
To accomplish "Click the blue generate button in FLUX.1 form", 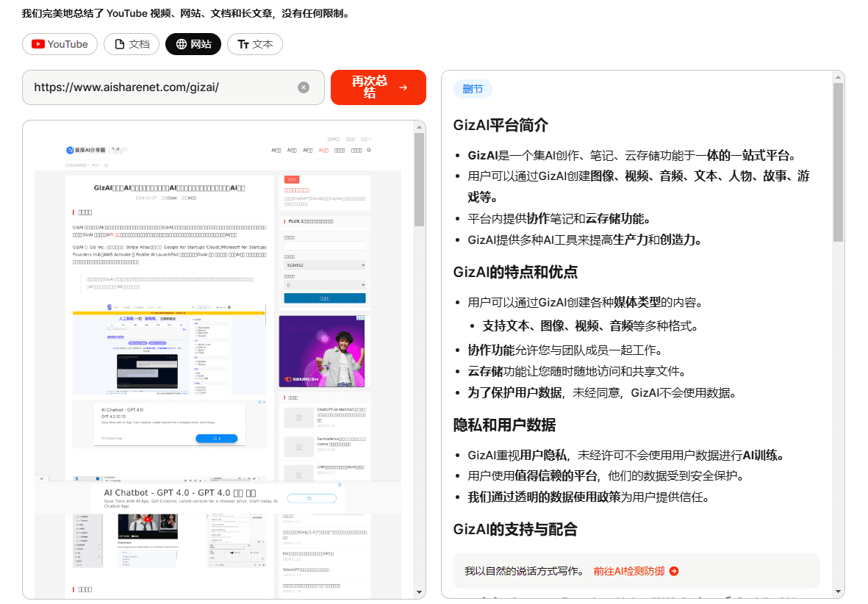I will (x=324, y=298).
